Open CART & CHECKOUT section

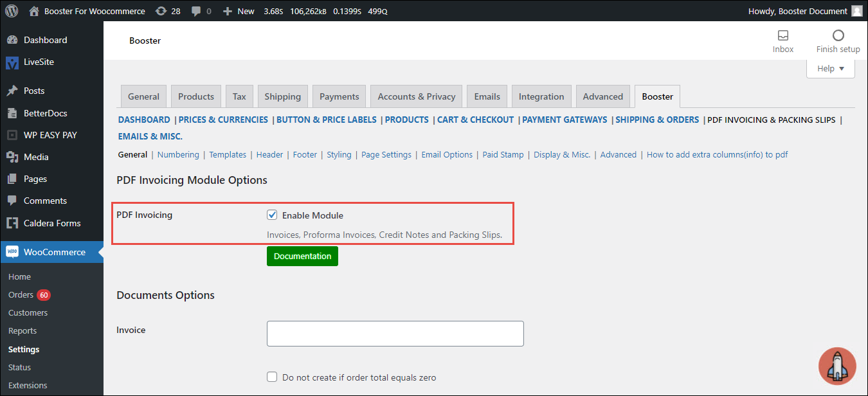[476, 120]
